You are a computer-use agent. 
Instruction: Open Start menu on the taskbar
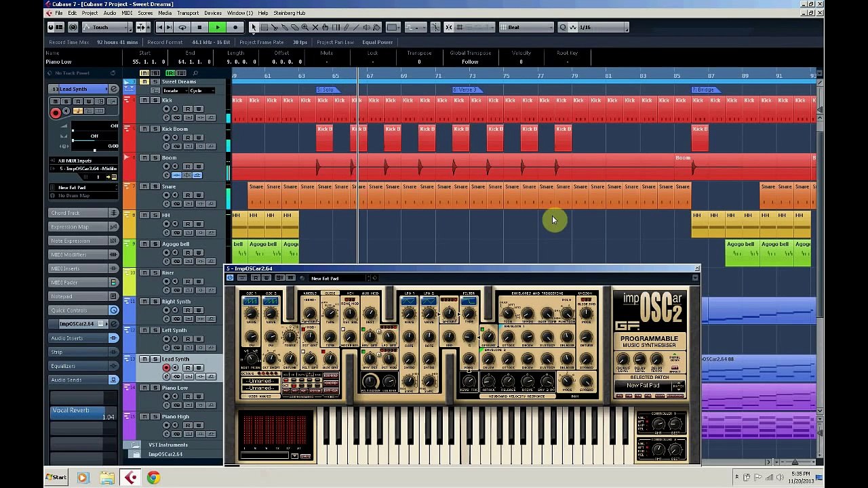[x=56, y=478]
